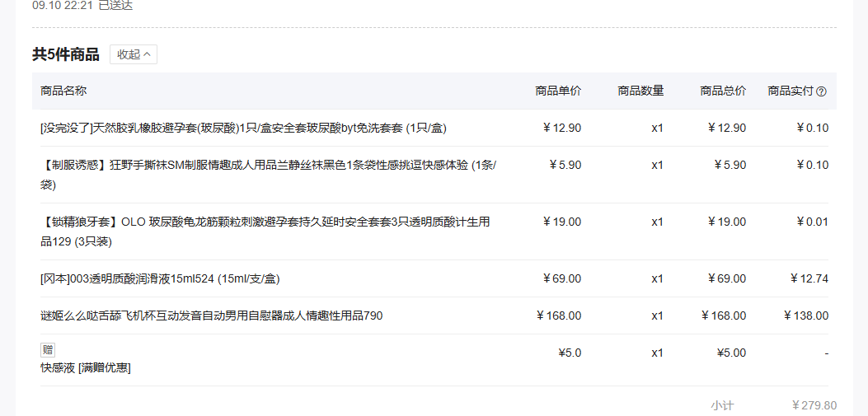Click the 商品单价 column header

click(558, 91)
